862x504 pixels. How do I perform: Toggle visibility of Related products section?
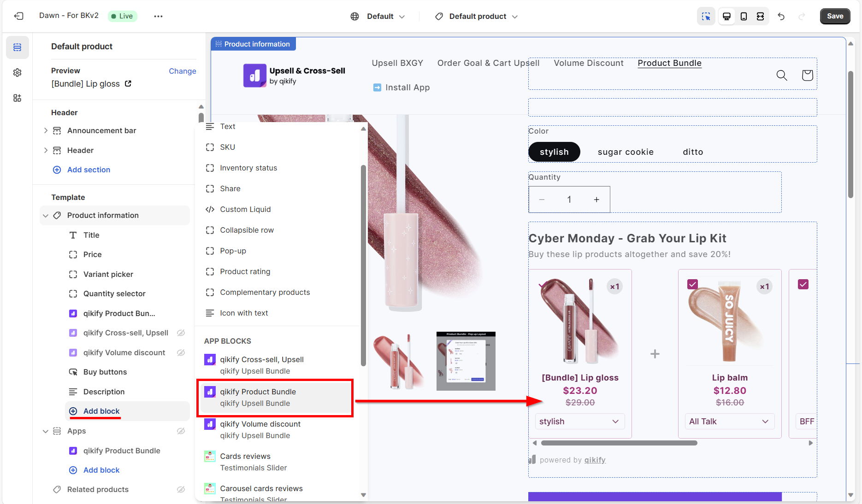pos(181,489)
